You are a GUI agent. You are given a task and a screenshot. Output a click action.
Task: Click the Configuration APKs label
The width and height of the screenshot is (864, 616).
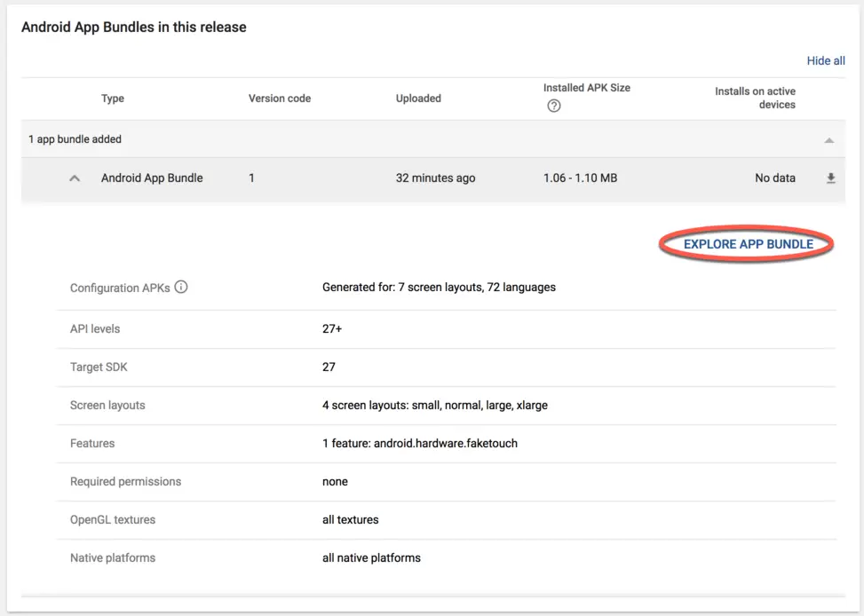120,288
